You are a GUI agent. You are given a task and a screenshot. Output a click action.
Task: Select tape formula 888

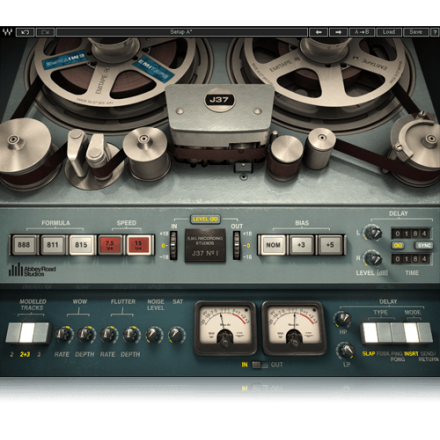pos(24,245)
